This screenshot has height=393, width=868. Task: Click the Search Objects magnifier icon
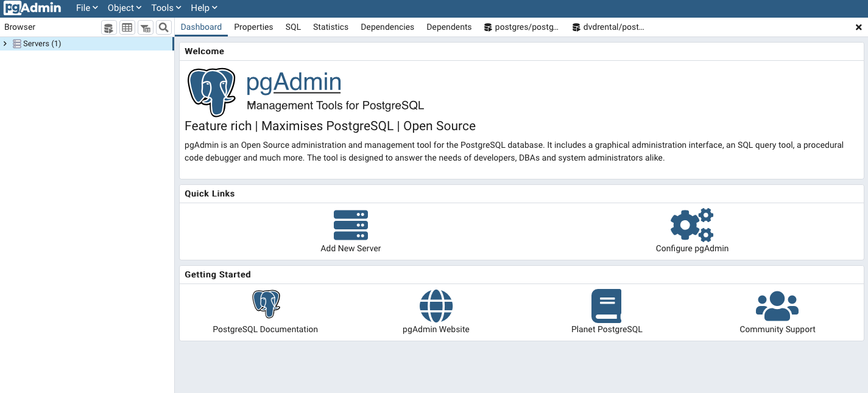click(163, 27)
